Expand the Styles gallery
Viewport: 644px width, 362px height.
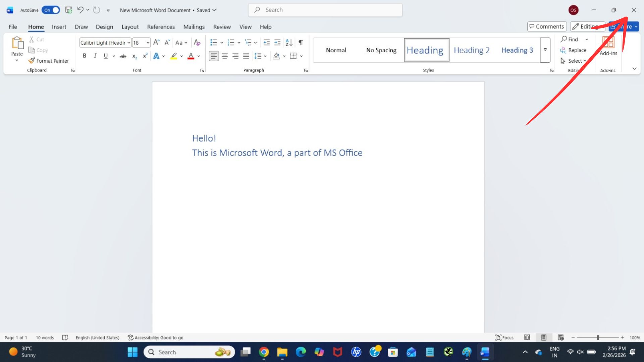[x=545, y=50]
